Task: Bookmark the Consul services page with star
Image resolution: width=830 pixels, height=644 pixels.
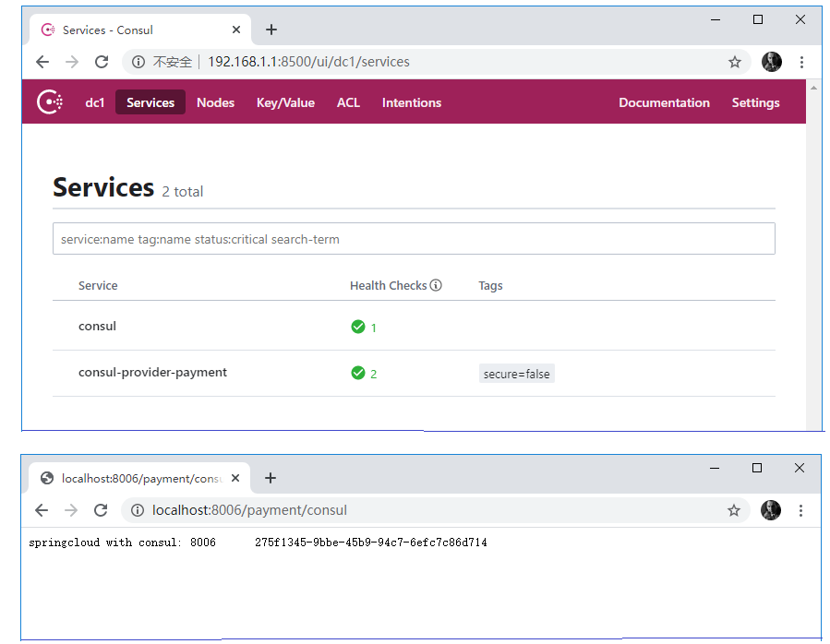Action: (x=734, y=62)
